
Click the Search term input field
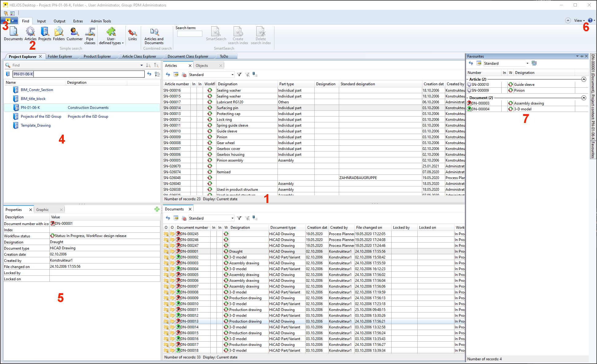point(189,34)
